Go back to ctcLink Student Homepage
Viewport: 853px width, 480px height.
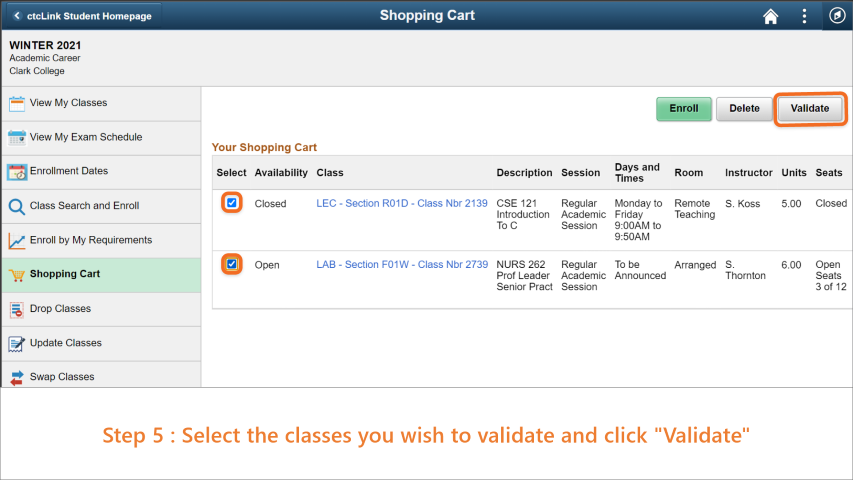pos(83,16)
